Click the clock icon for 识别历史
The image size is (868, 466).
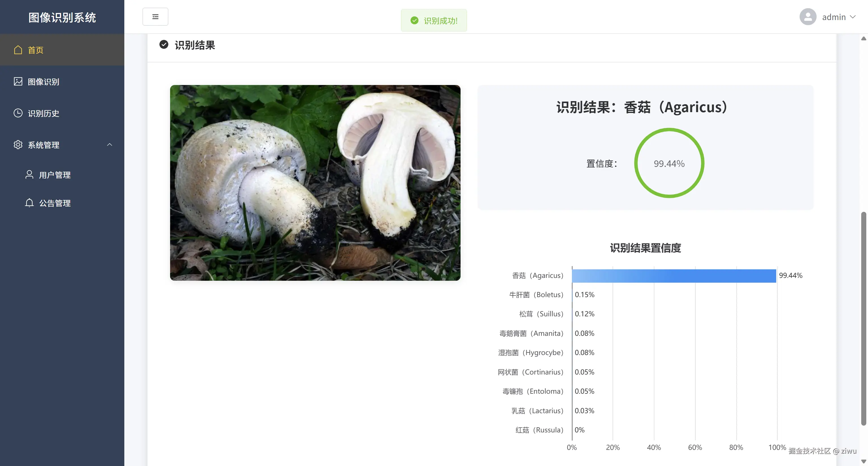click(18, 113)
